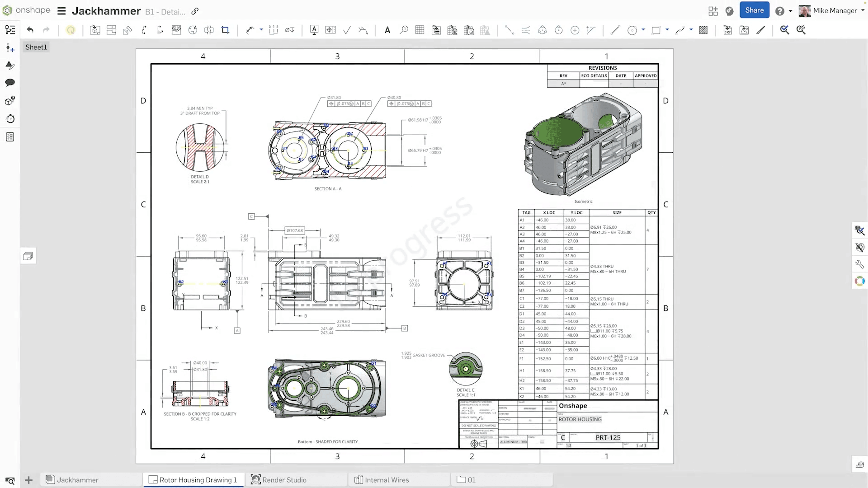Open the main hamburger menu
Viewport: 868px width, 488px height.
(x=61, y=11)
